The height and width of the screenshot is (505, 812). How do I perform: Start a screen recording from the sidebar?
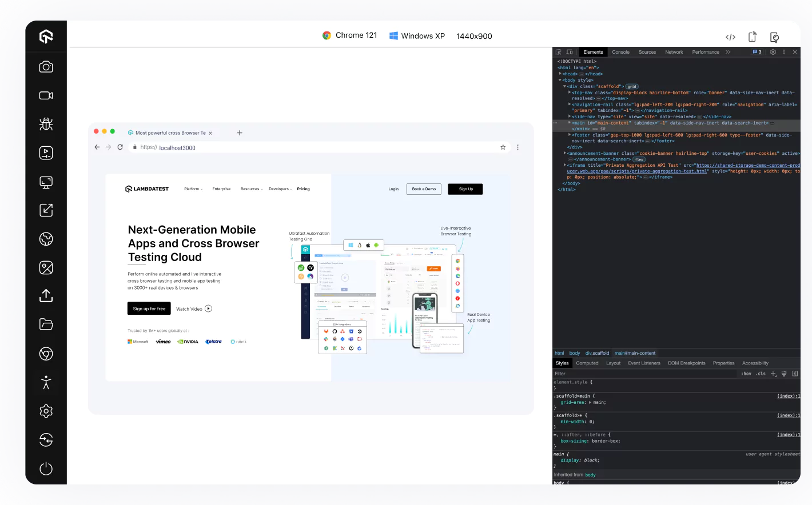(46, 95)
